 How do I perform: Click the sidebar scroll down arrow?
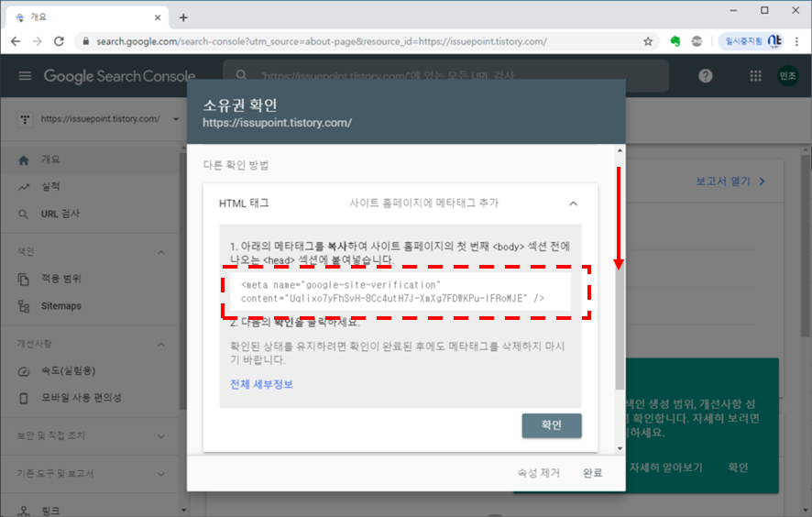click(184, 511)
